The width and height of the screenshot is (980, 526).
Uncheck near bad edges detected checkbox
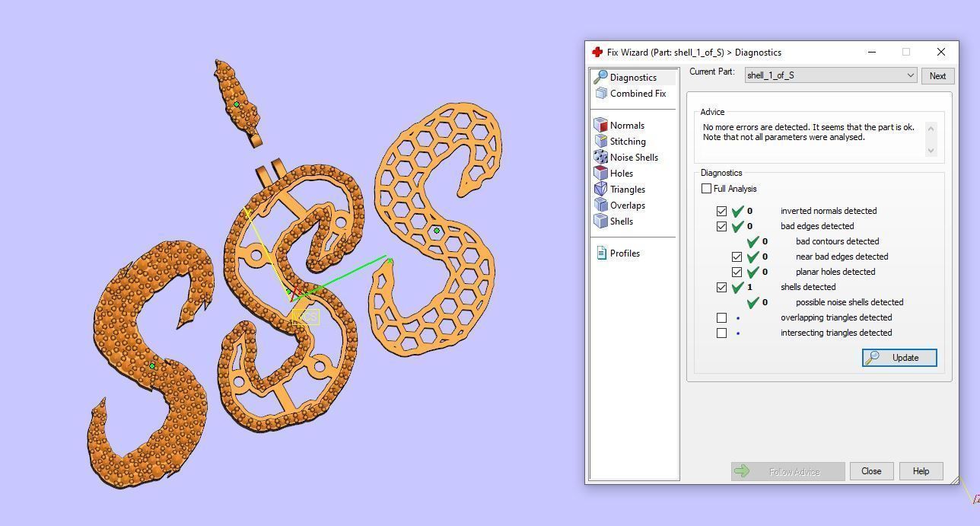[737, 257]
